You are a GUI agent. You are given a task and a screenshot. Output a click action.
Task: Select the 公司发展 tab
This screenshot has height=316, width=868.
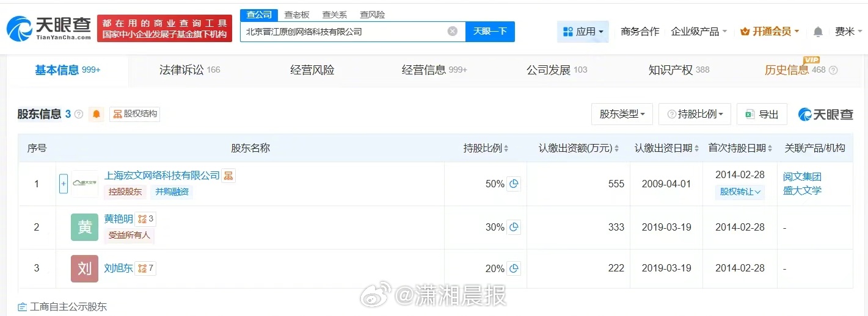[x=556, y=70]
